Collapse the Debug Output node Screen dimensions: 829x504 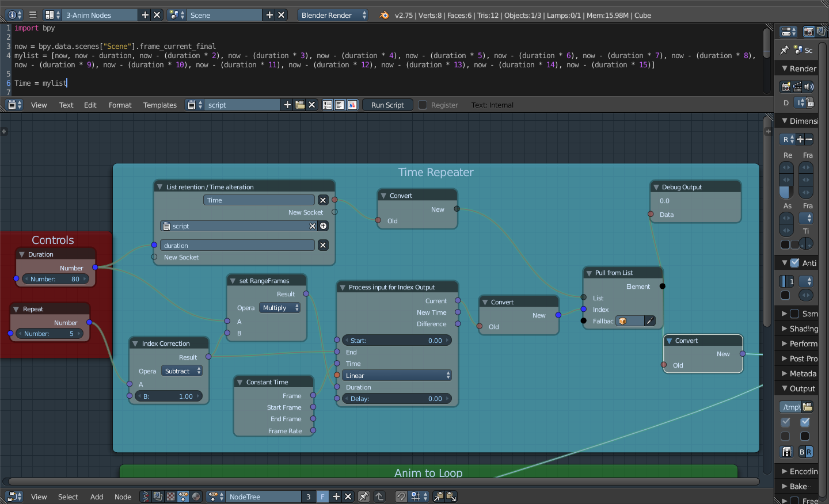[656, 187]
